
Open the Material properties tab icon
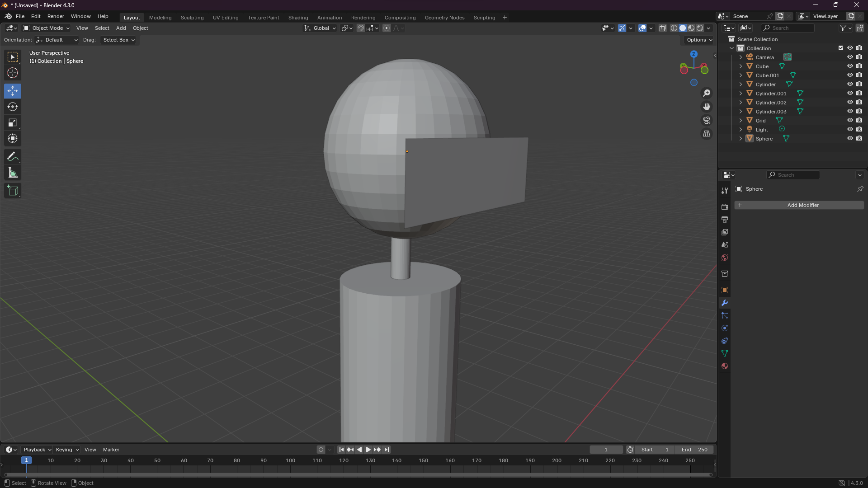click(x=725, y=366)
